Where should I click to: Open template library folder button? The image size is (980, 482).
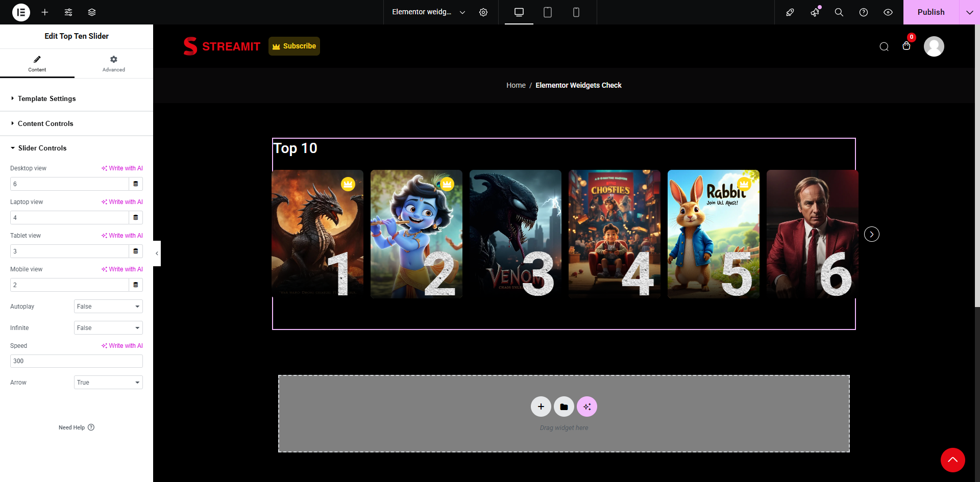tap(564, 407)
